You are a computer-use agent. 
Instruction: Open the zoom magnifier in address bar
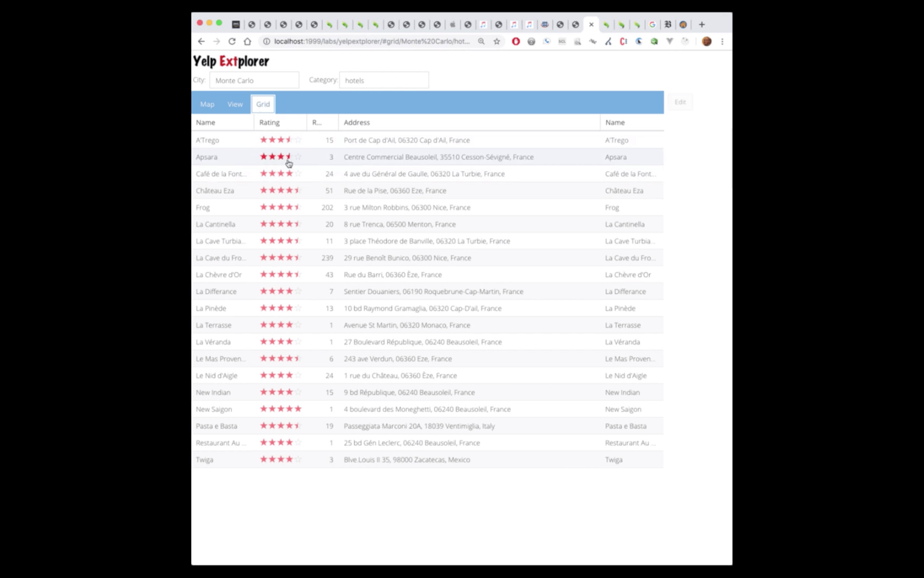pos(481,41)
